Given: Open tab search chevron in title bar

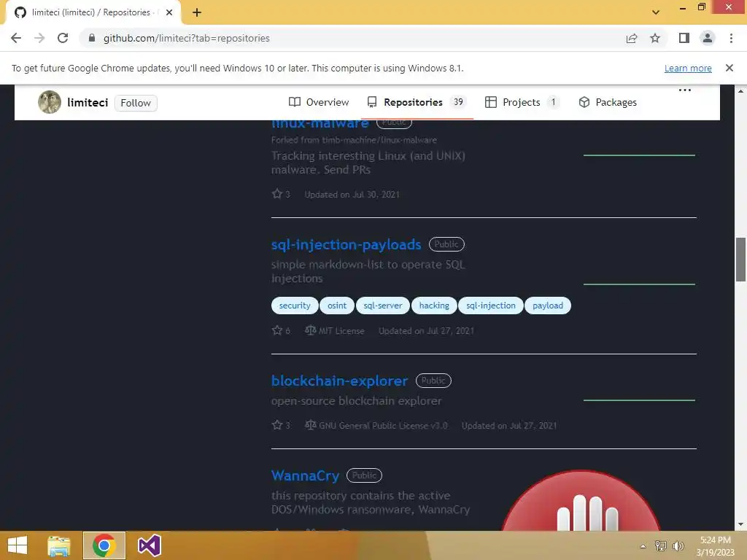Looking at the screenshot, I should coord(656,12).
